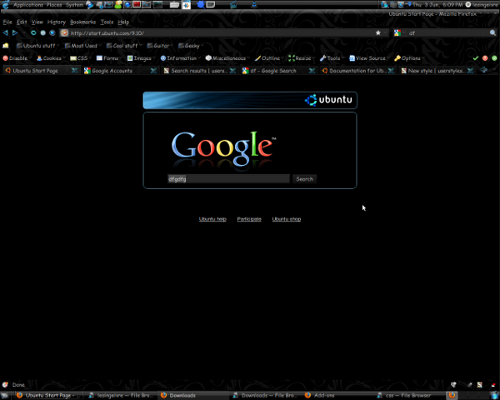Open the View menu
500x400 pixels.
(37, 22)
